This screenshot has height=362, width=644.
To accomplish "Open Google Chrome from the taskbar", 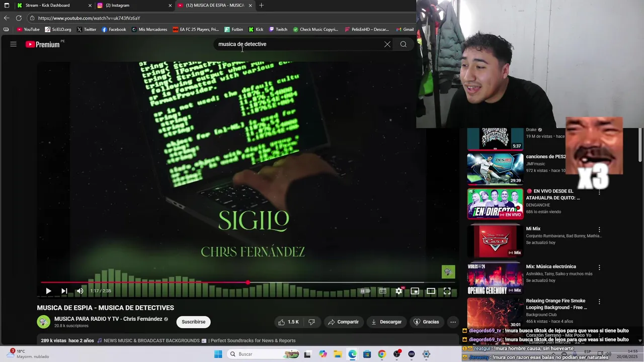I will (382, 354).
